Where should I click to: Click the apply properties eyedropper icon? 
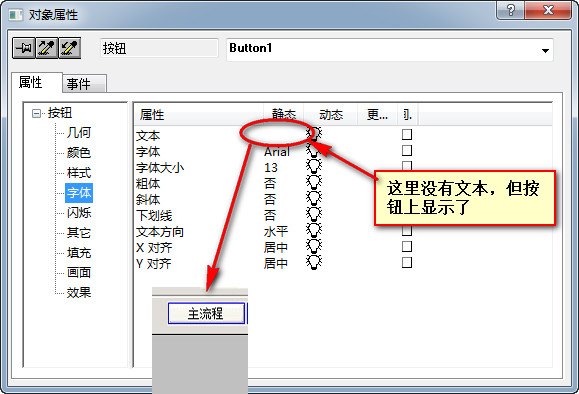(x=69, y=48)
